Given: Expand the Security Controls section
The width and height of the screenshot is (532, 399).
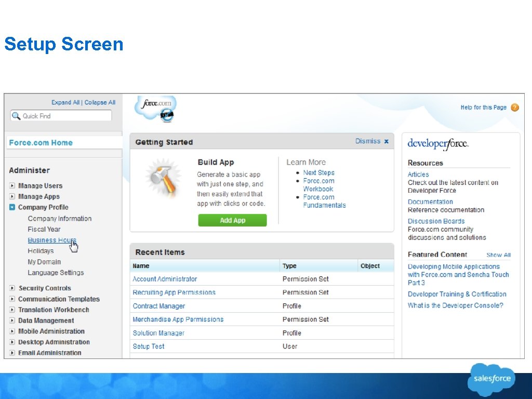Looking at the screenshot, I should click(x=12, y=288).
